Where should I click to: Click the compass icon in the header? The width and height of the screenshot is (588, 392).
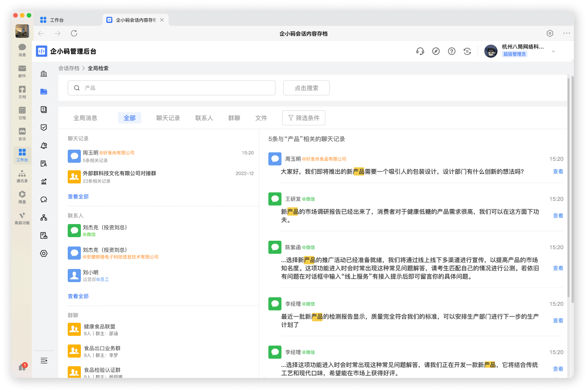pos(436,51)
